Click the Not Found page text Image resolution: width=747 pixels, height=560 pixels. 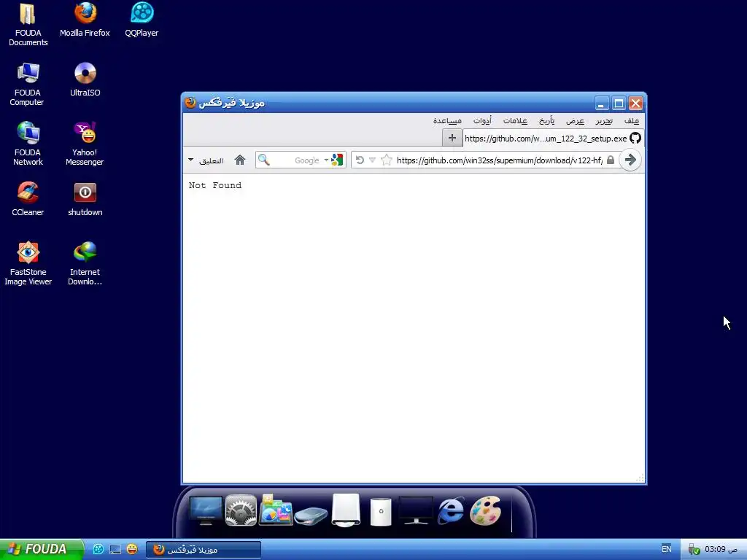pyautogui.click(x=215, y=185)
